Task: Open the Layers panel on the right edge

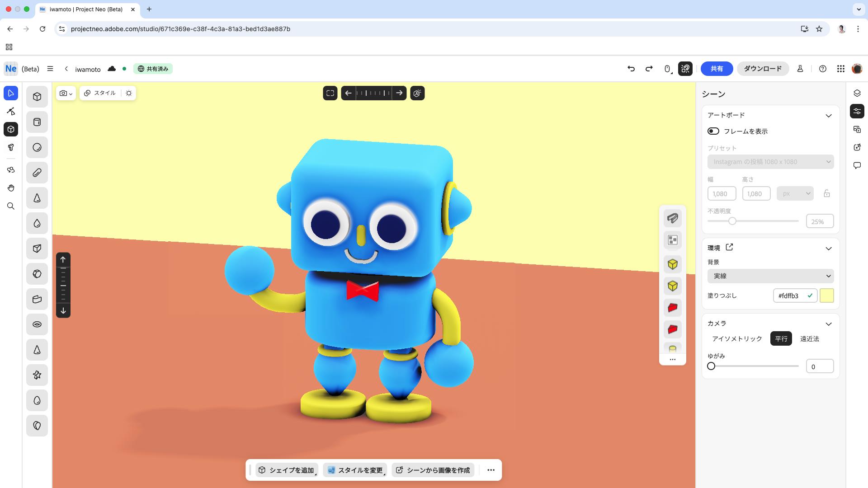Action: pos(857,93)
